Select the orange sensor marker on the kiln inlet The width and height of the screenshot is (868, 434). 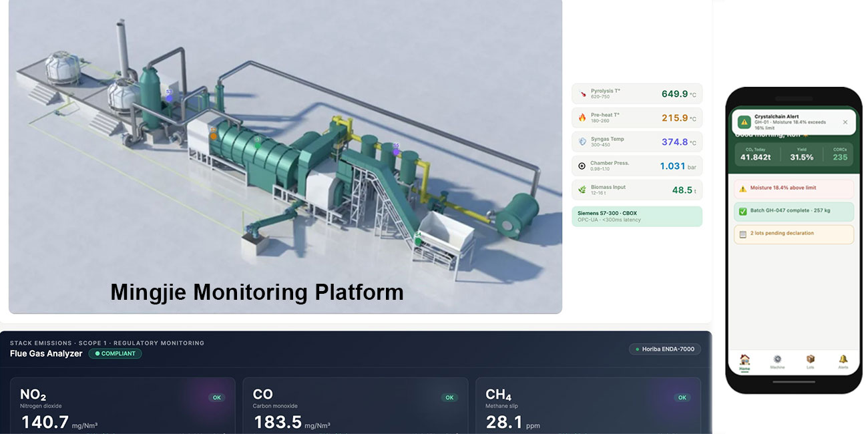[213, 136]
